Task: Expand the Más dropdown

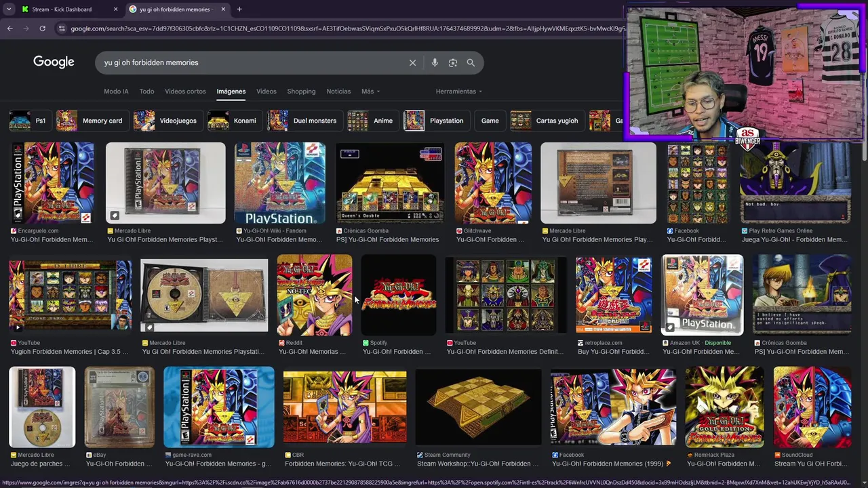Action: [x=370, y=91]
